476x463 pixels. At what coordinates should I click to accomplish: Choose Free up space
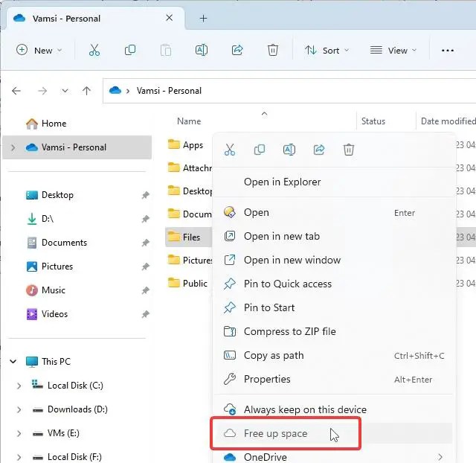click(334, 433)
